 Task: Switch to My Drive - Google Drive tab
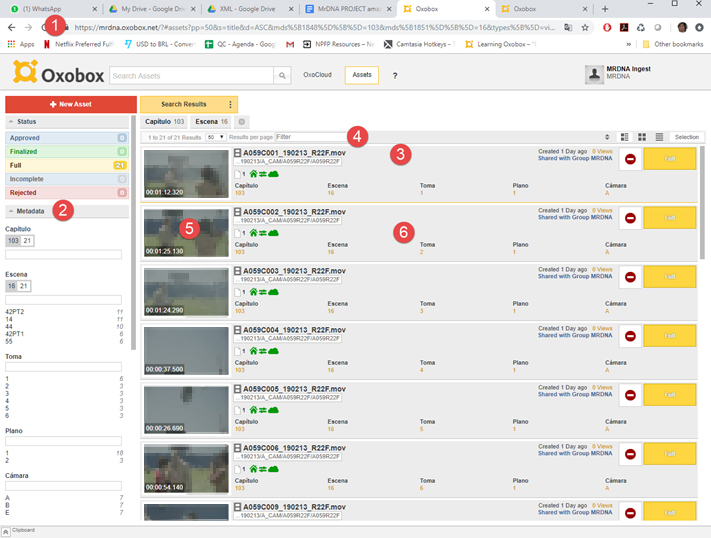pos(152,9)
